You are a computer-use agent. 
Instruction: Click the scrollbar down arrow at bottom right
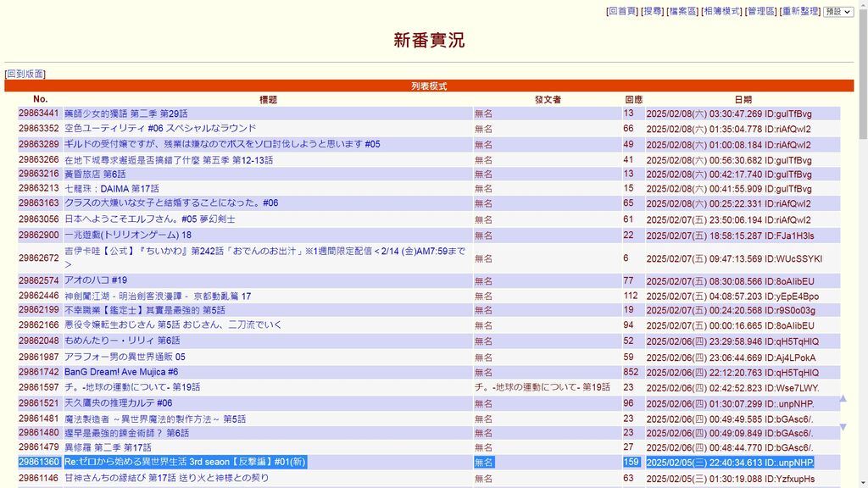862,482
